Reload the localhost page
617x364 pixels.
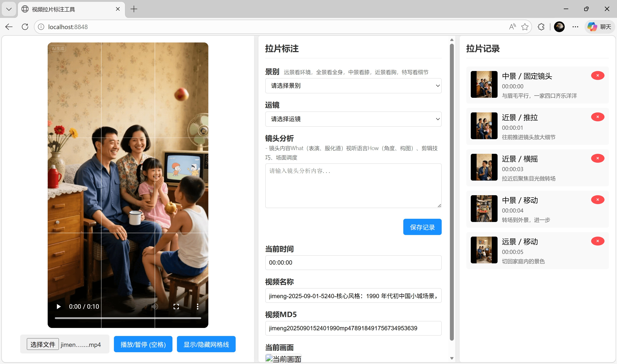[25, 27]
